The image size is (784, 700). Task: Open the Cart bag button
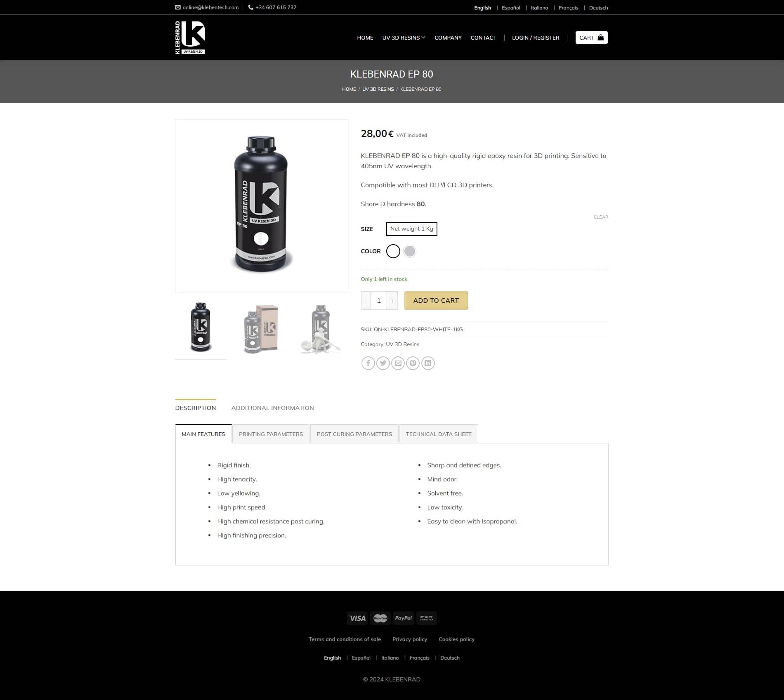coord(591,38)
